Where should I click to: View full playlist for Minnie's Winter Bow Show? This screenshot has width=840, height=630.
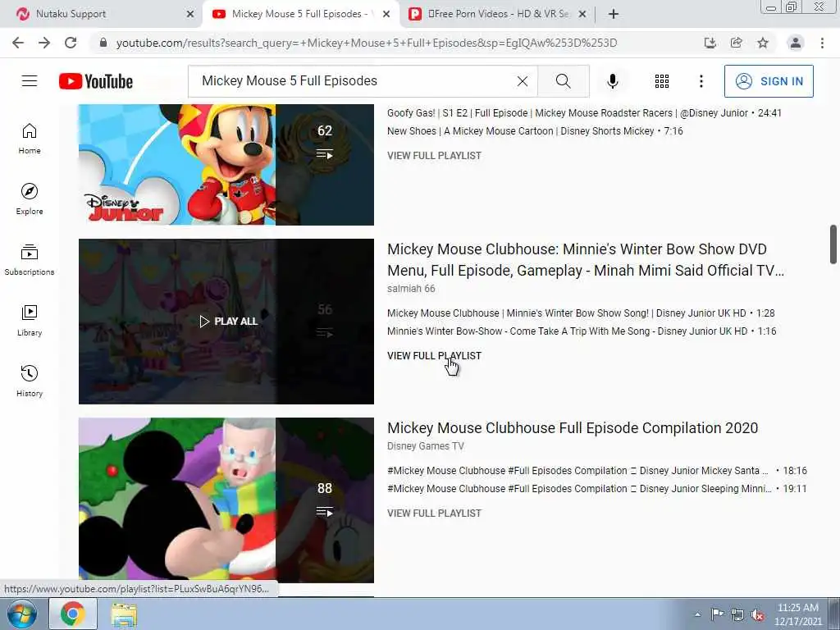[x=435, y=356]
